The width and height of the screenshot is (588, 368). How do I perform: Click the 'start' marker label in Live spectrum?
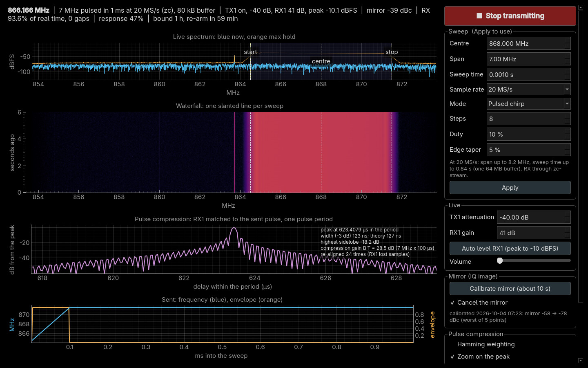250,52
